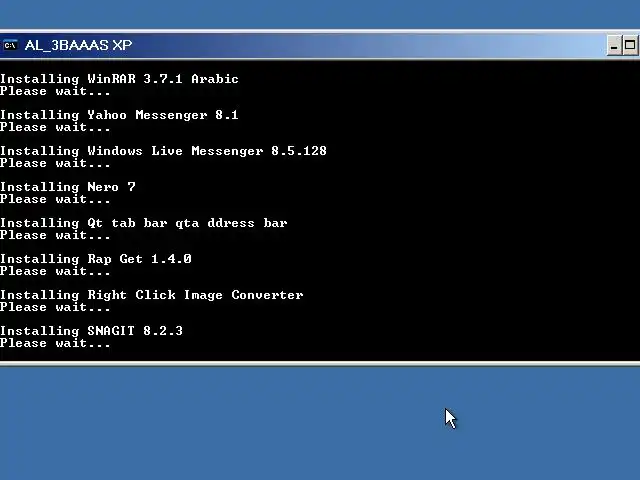Screen dimensions: 640x480
Task: Click the line Installing Rap Get 1.4.0
Action: pos(96,258)
